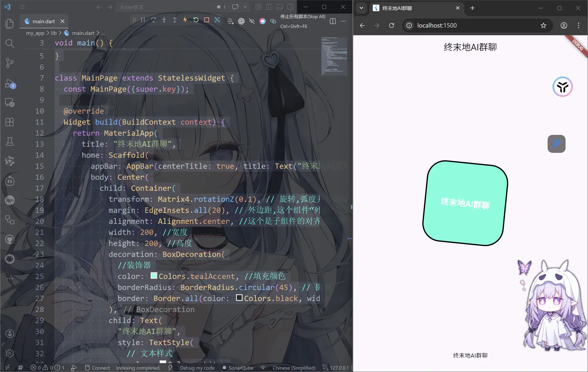Show additional views ellipsis in activity bar
Screen dimensions: 588x372
coord(10,279)
